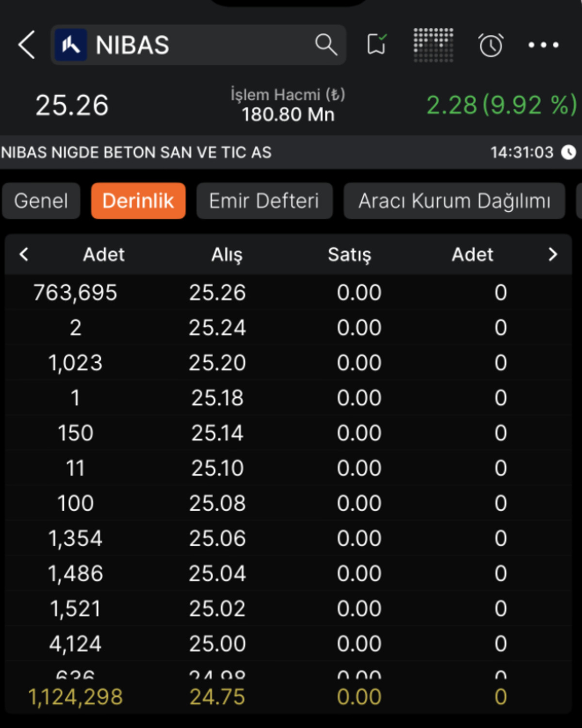Open the three-dot more options menu
Viewport: 582px width, 728px height.
point(543,45)
